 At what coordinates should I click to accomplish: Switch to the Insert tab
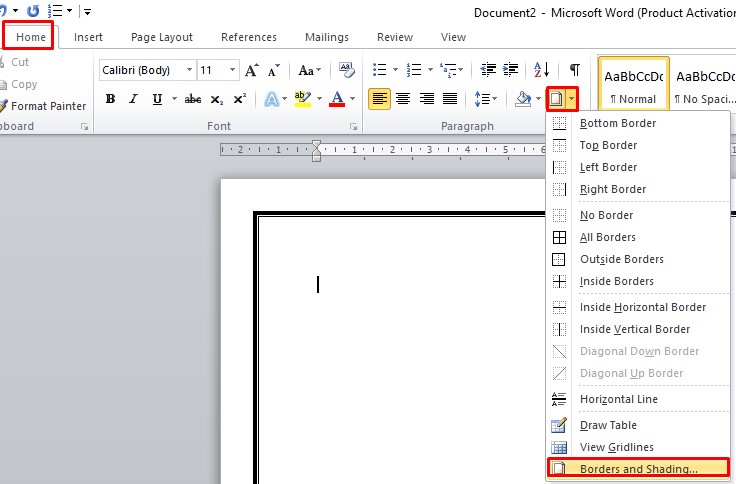tap(88, 37)
